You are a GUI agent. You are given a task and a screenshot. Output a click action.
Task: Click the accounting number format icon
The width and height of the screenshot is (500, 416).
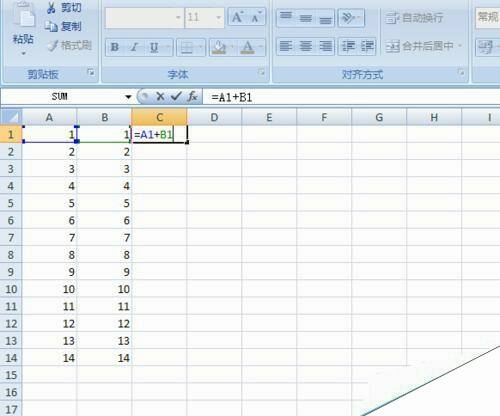485,47
